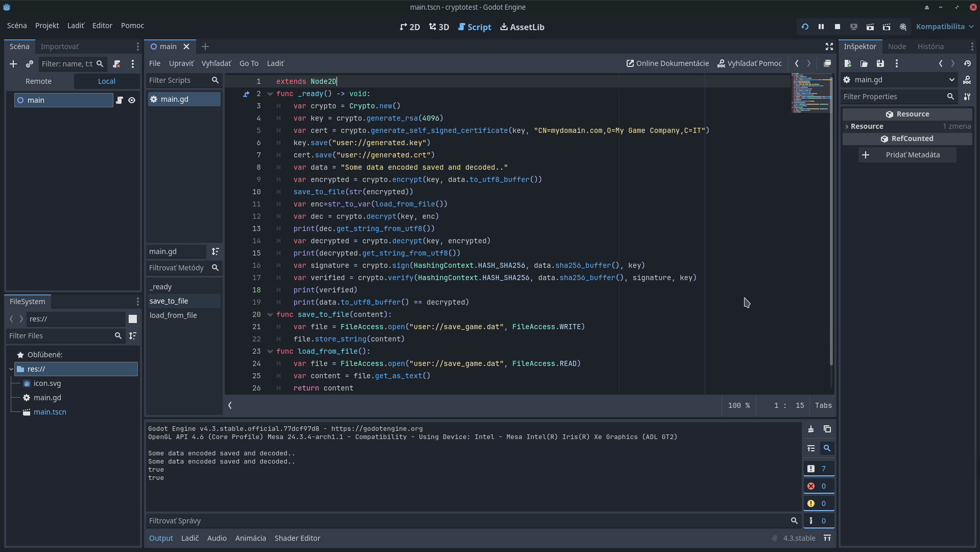This screenshot has height=552, width=980.
Task: Instantiate a child scene
Action: pyautogui.click(x=29, y=64)
